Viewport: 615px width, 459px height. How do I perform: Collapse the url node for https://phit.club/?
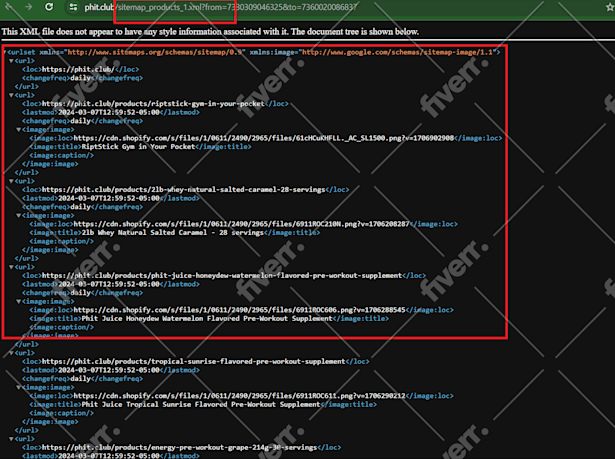[11, 61]
